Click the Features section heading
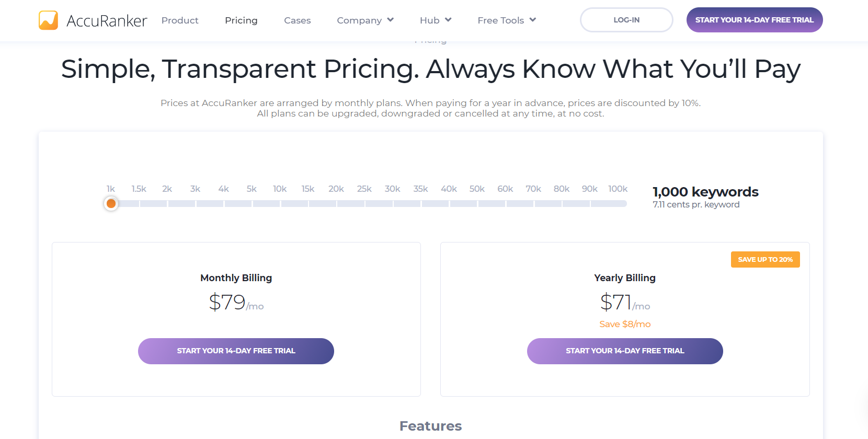 click(431, 426)
